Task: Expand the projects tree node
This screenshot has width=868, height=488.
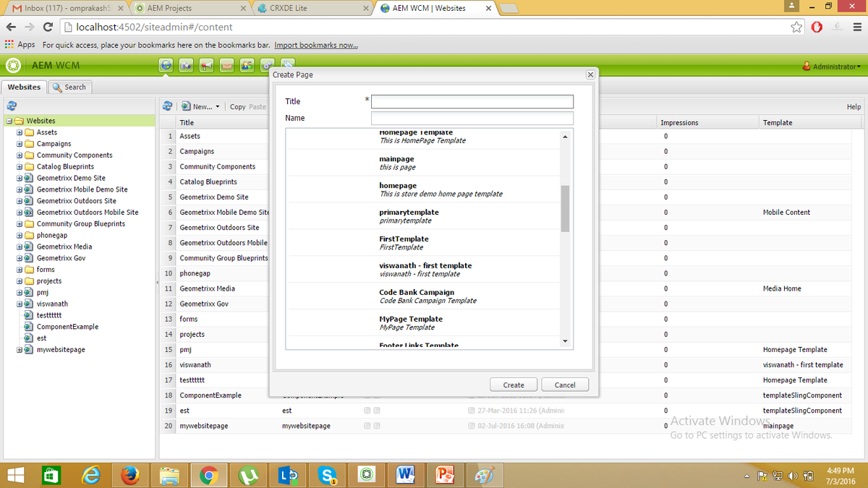Action: 20,281
